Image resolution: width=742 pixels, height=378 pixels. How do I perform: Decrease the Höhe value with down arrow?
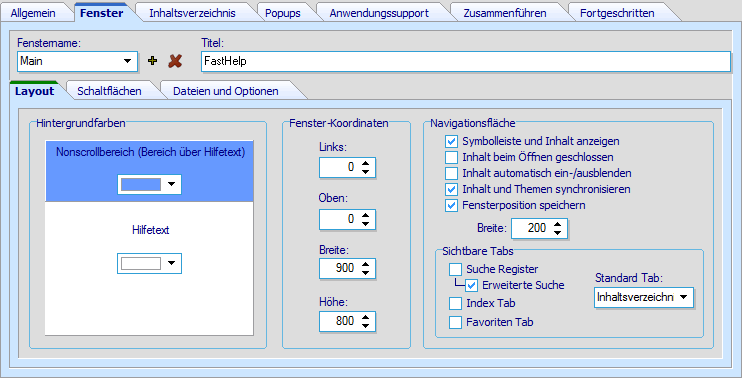365,325
